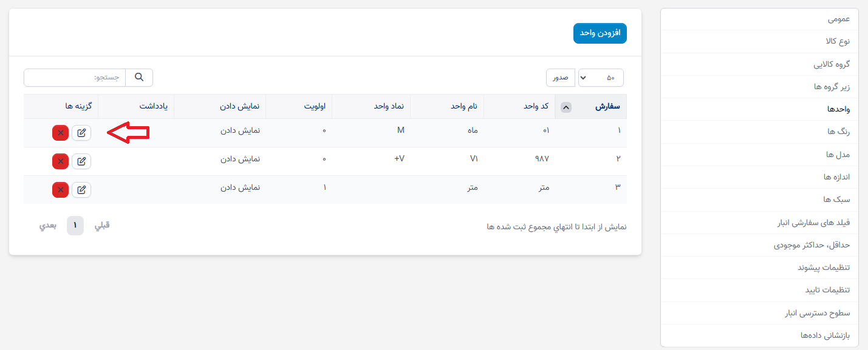This screenshot has width=868, height=350.
Task: Open بازنشانی داده‌ها sidebar item
Action: point(759,335)
